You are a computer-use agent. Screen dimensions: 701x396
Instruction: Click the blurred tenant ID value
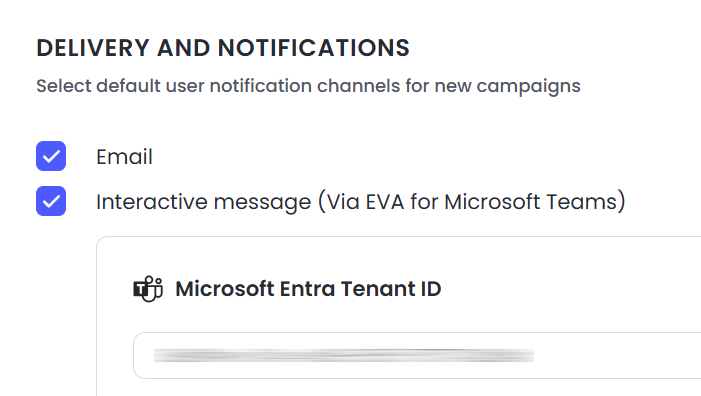click(344, 355)
